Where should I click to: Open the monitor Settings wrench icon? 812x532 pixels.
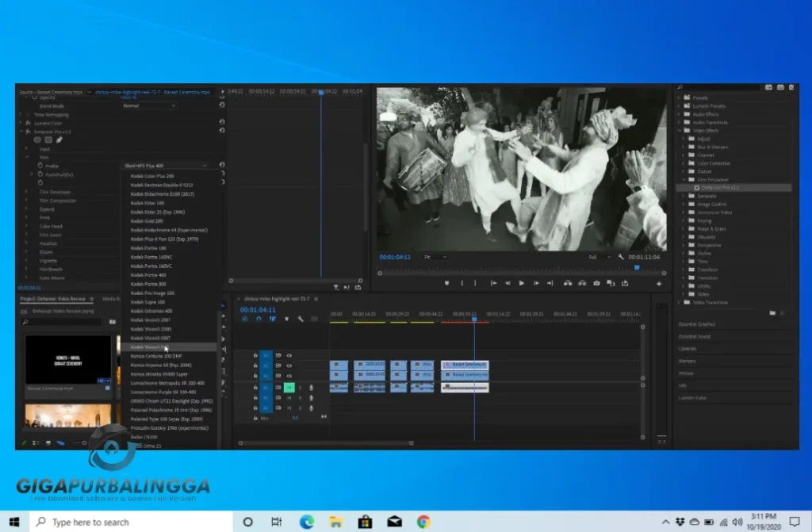(x=620, y=257)
